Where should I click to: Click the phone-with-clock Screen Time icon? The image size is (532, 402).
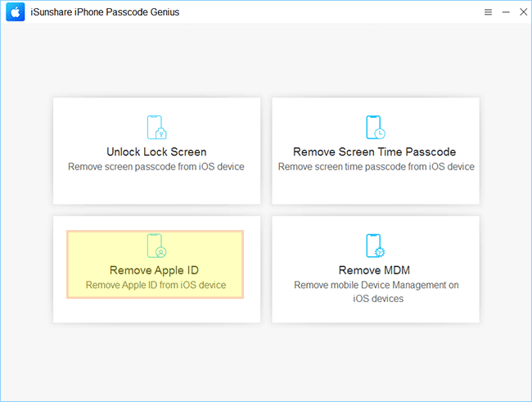point(376,128)
